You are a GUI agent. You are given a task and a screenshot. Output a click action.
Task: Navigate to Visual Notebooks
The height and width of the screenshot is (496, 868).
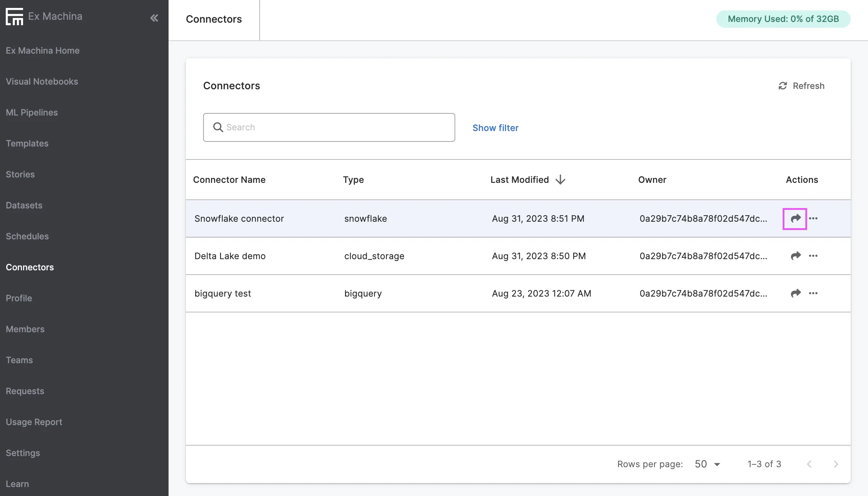coord(42,81)
